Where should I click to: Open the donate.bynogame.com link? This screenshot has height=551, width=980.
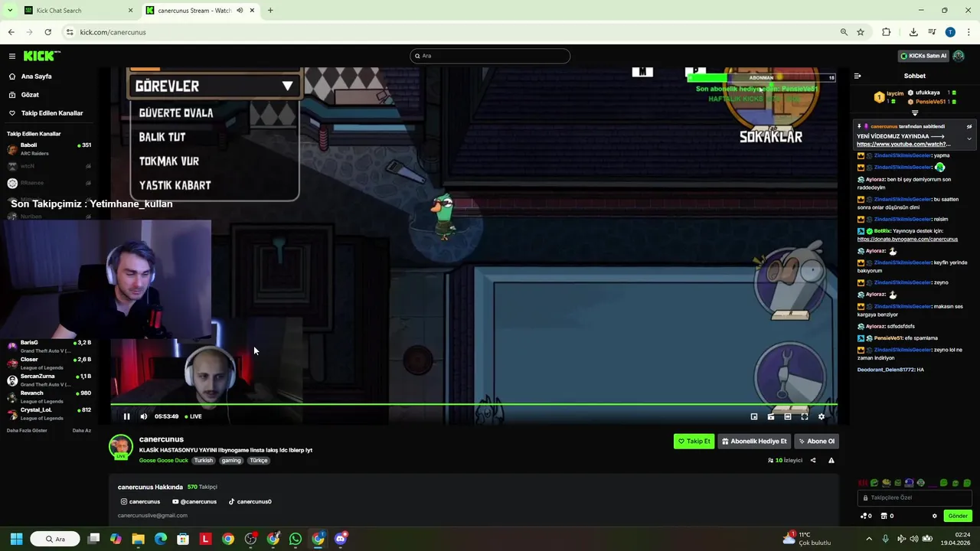pos(907,239)
